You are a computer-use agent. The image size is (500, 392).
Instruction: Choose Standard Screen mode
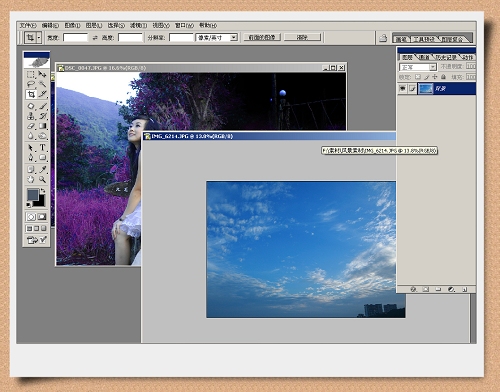point(29,229)
